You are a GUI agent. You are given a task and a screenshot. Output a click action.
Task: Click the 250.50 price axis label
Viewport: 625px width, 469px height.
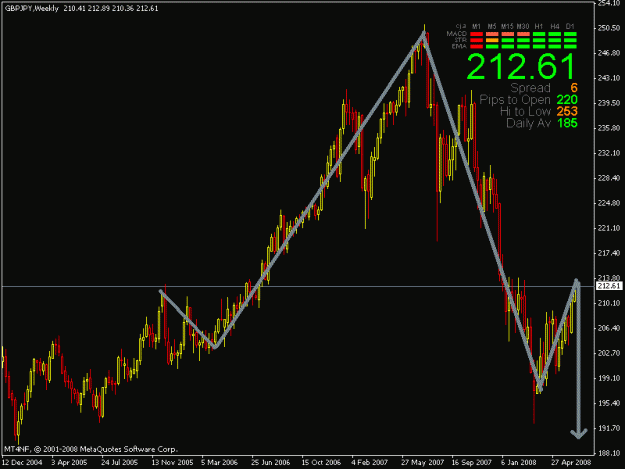(x=609, y=28)
